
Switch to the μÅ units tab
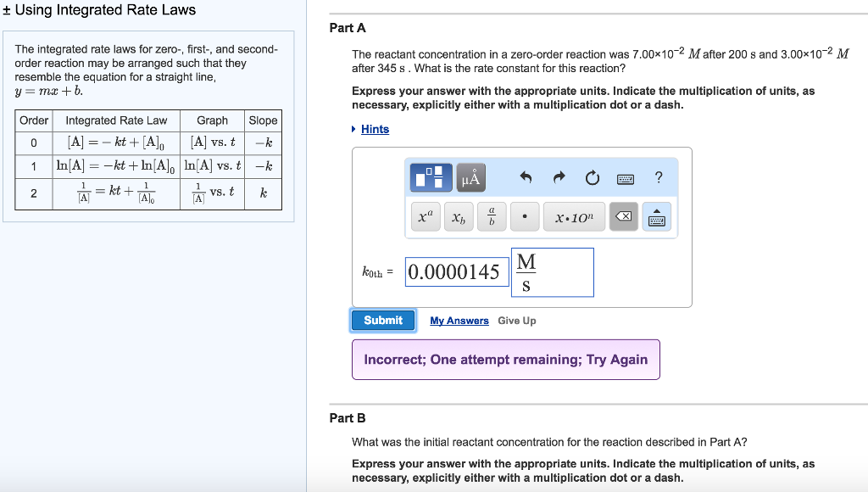point(470,177)
